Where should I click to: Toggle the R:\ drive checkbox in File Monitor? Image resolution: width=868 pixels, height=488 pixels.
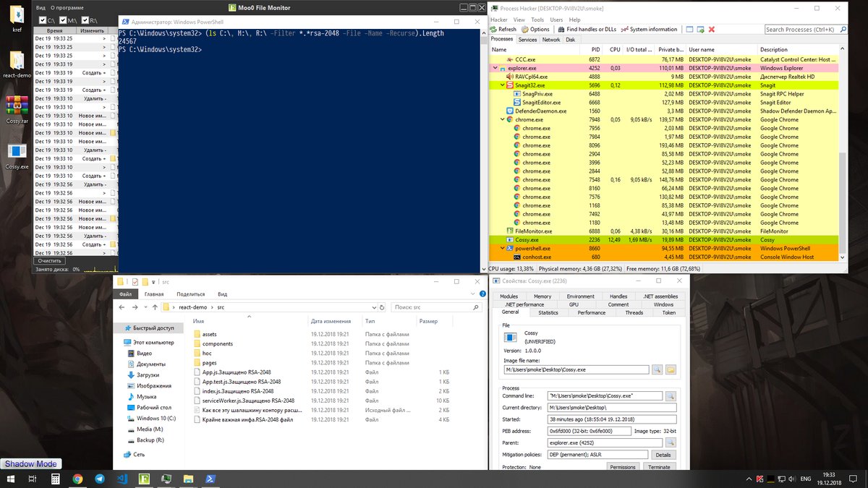coord(85,20)
